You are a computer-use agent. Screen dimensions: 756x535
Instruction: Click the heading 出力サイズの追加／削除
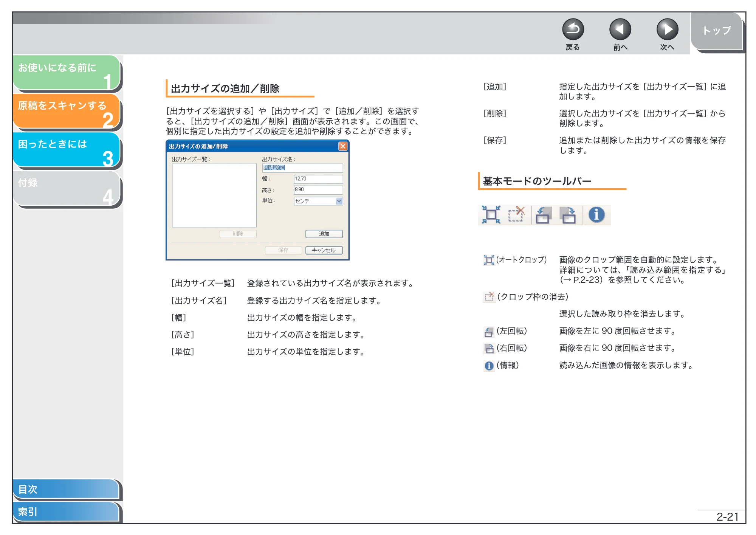point(225,88)
